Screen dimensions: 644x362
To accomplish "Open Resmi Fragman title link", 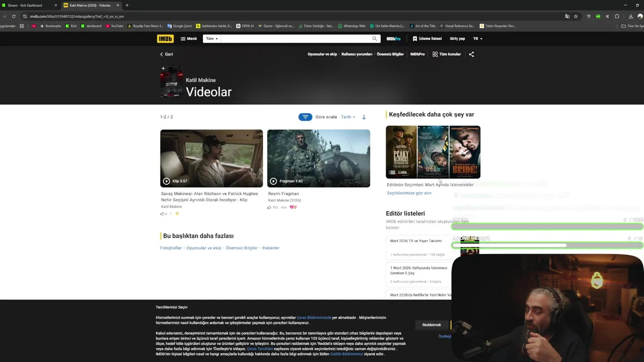I will [283, 194].
